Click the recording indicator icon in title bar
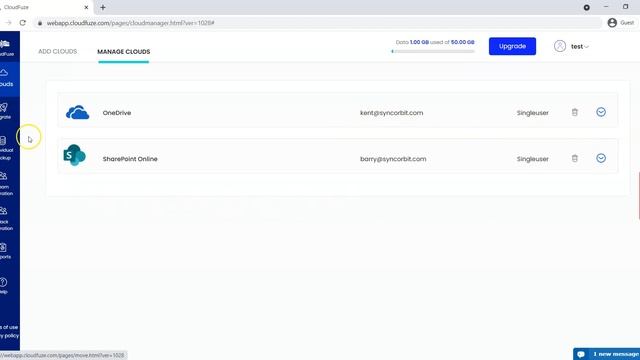The height and width of the screenshot is (360, 640). [587, 7]
